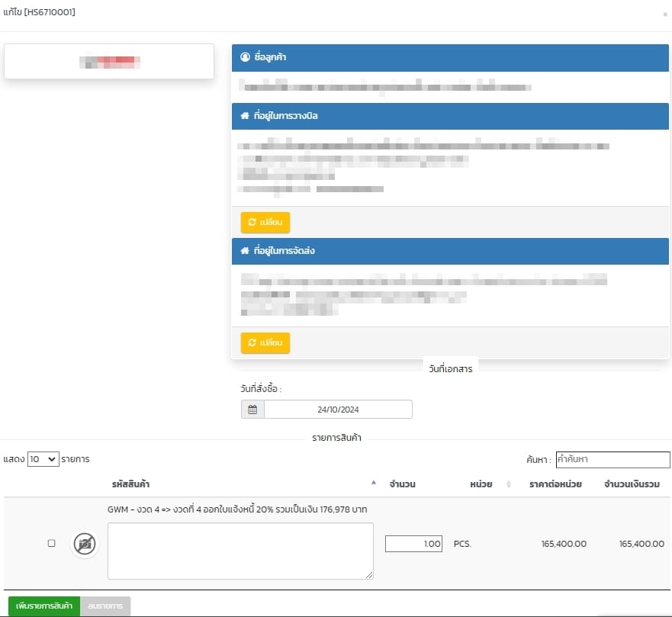Click inside the product description text area

(x=240, y=551)
